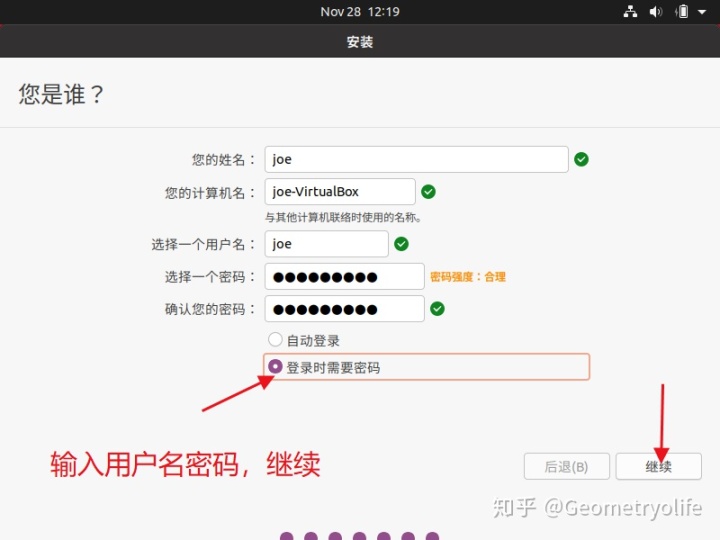The image size is (720, 540).
Task: Open the network status icon in top bar
Action: coord(630,11)
